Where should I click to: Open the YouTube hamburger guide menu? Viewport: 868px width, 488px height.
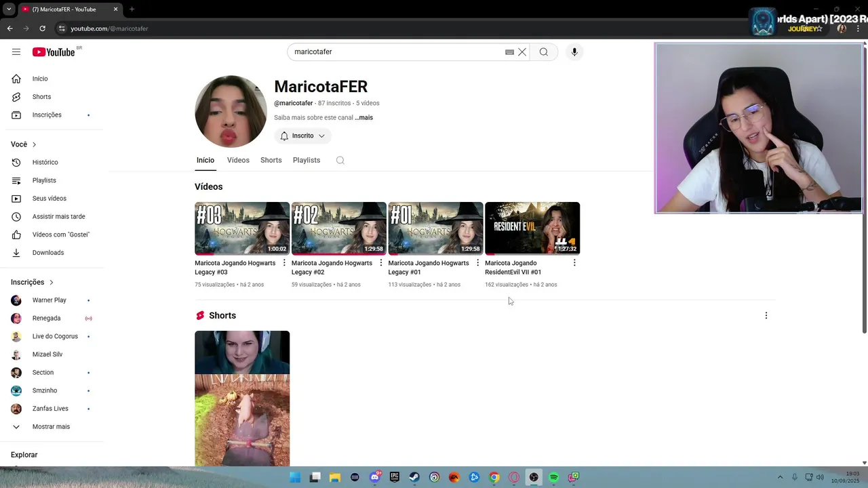(x=16, y=52)
